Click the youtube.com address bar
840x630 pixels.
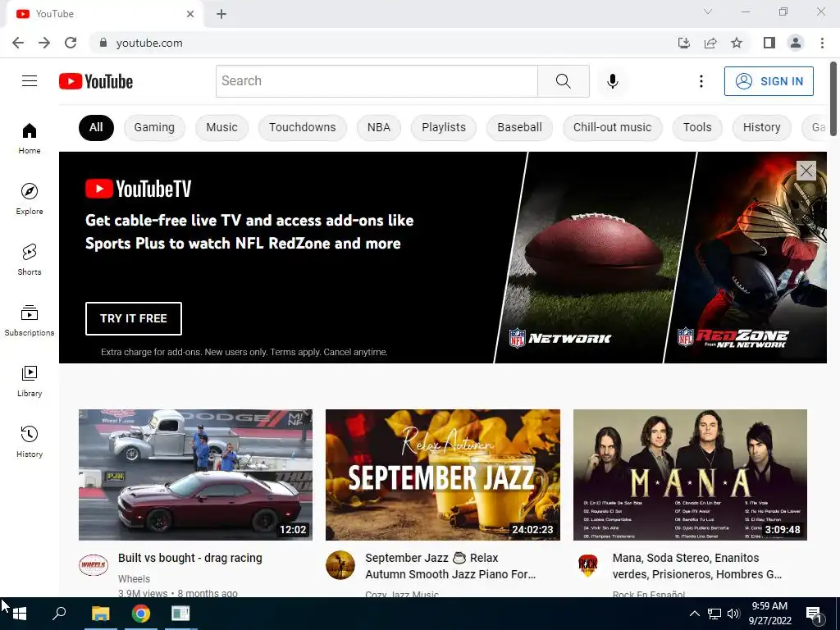click(x=381, y=43)
